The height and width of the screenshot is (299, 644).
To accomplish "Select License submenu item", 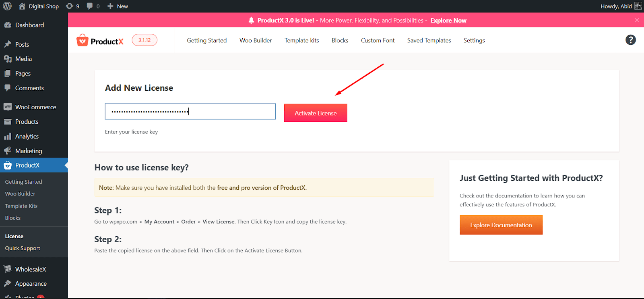I will [14, 236].
